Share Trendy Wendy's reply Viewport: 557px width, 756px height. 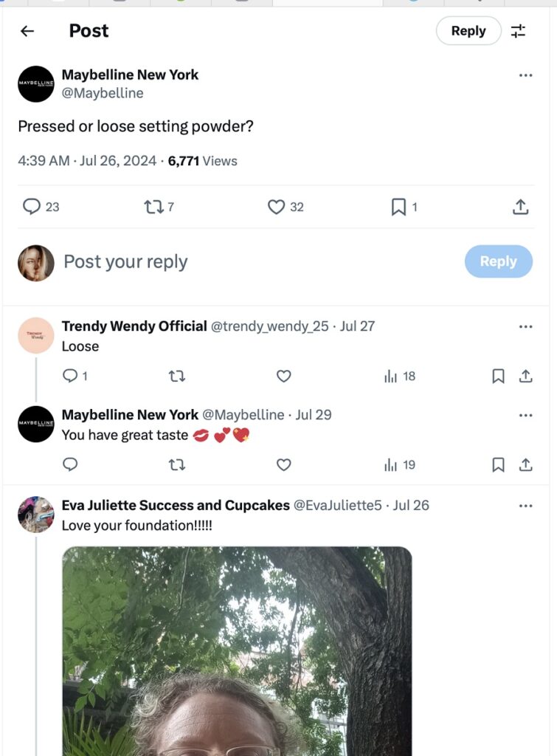point(525,377)
